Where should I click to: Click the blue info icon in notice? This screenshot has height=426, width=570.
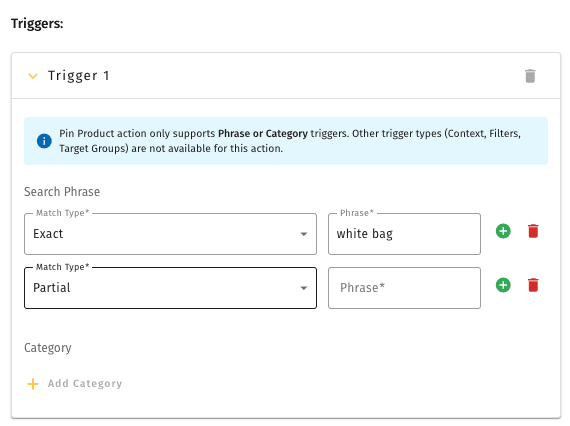44,141
